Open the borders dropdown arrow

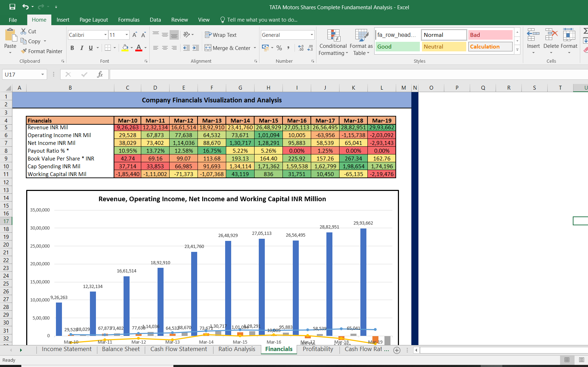(x=115, y=48)
